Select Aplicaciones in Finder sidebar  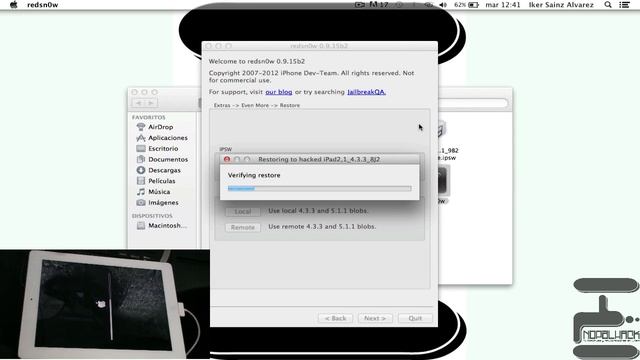pos(162,138)
